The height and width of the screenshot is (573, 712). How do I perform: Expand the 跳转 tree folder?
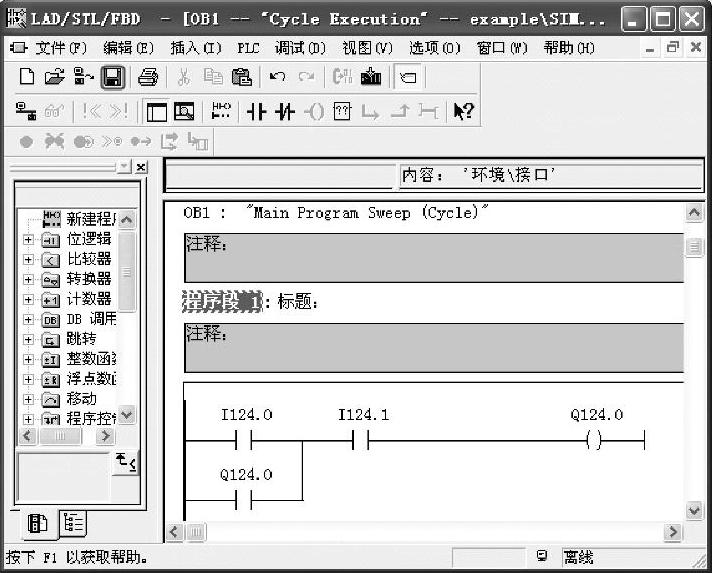28,339
